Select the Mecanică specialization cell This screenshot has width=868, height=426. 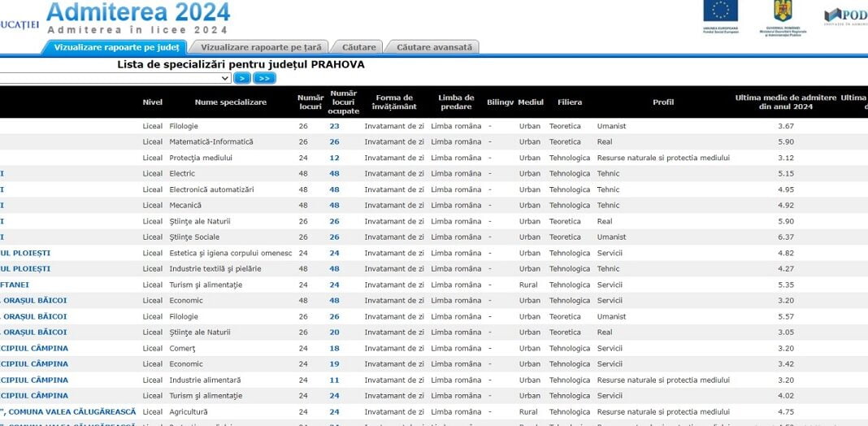(185, 205)
